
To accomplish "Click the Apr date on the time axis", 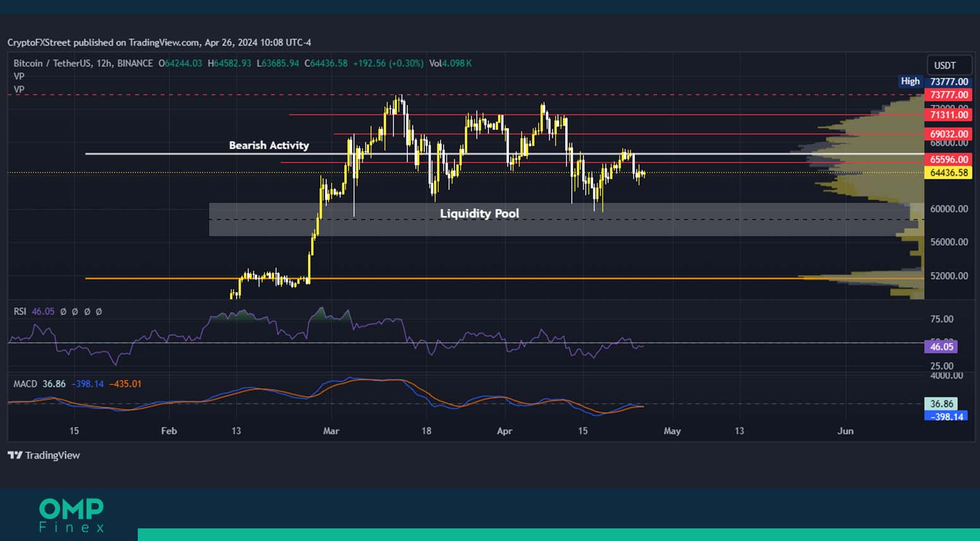I will 505,431.
